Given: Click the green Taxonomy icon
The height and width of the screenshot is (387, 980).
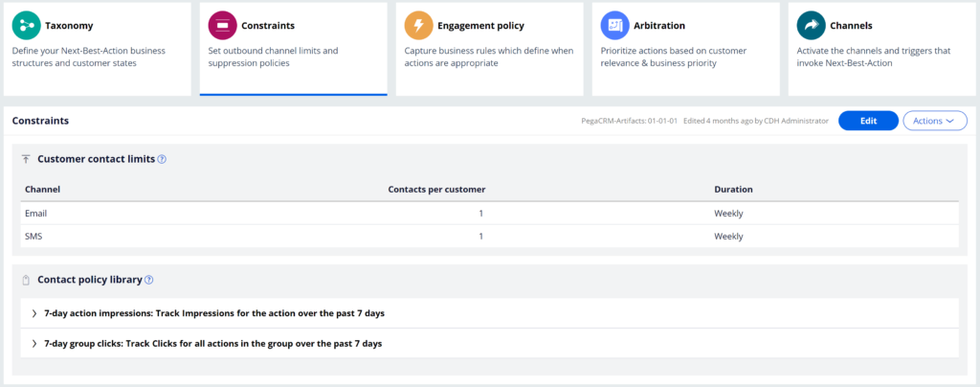Looking at the screenshot, I should click(26, 26).
